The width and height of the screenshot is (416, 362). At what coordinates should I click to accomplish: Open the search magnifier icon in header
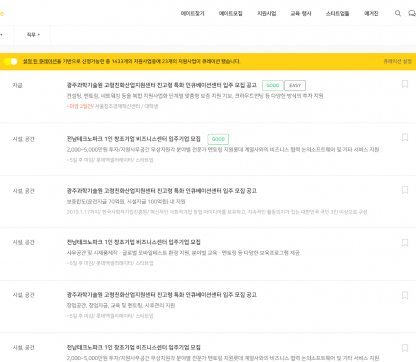click(x=398, y=13)
